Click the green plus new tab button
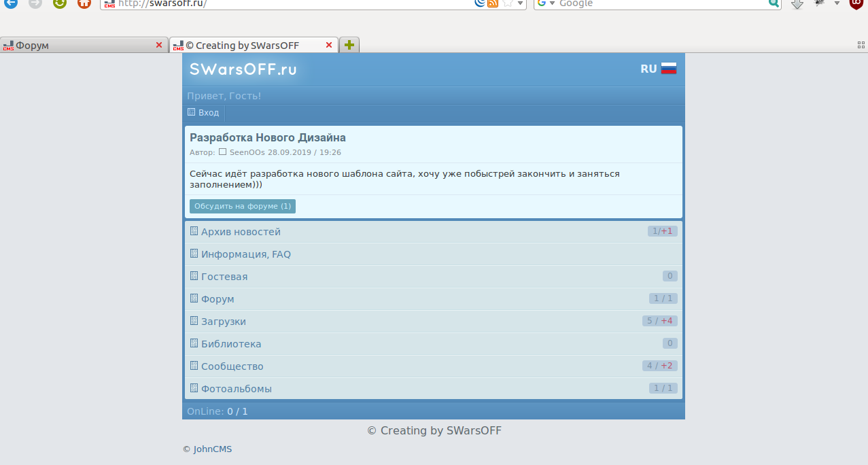The height and width of the screenshot is (465, 868). click(x=349, y=45)
